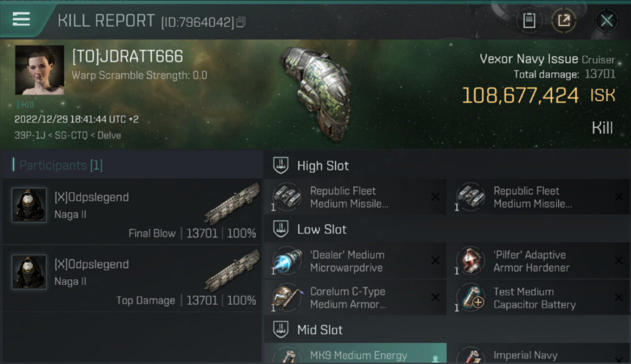
Task: Select the Test Medium Capacitor Battery icon
Action: [x=470, y=298]
